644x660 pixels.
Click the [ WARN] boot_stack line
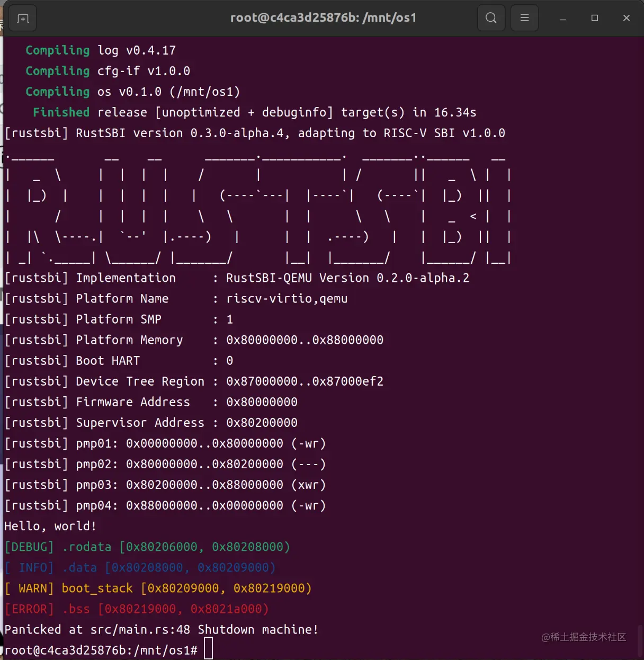coord(158,588)
